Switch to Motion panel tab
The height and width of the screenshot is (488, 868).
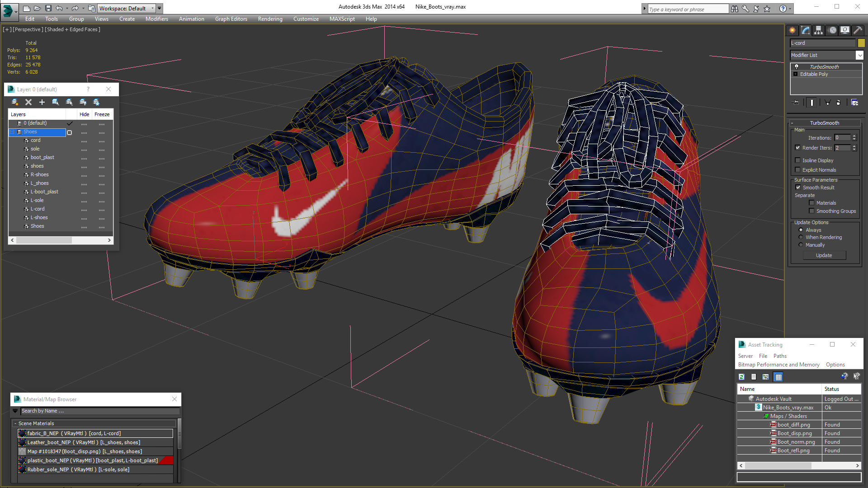click(x=832, y=30)
